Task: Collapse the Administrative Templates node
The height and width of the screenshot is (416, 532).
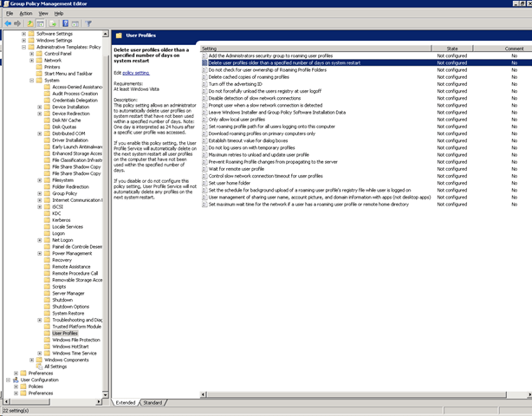Action: [x=23, y=47]
